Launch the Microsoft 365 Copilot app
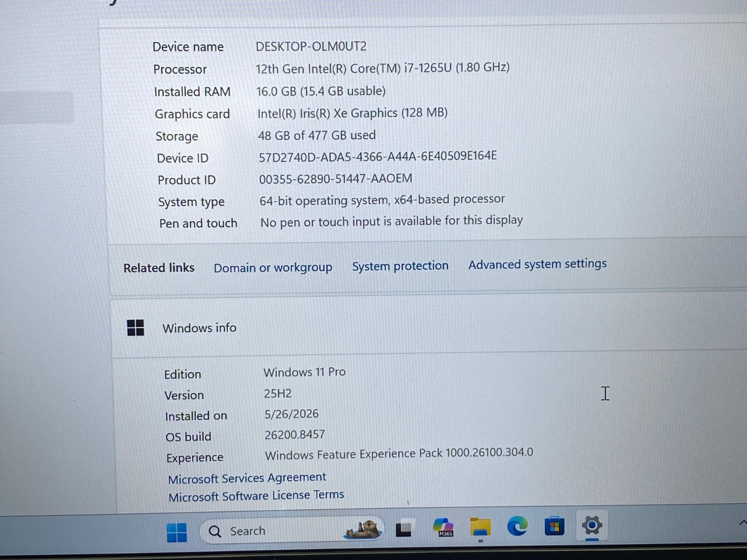Screen dimensions: 747x560 coord(443,527)
